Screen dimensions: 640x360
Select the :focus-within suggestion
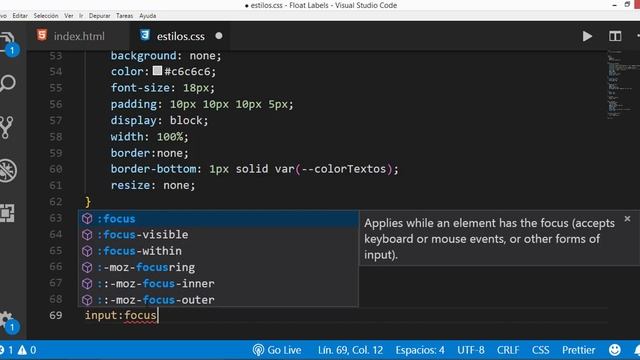coord(218,251)
